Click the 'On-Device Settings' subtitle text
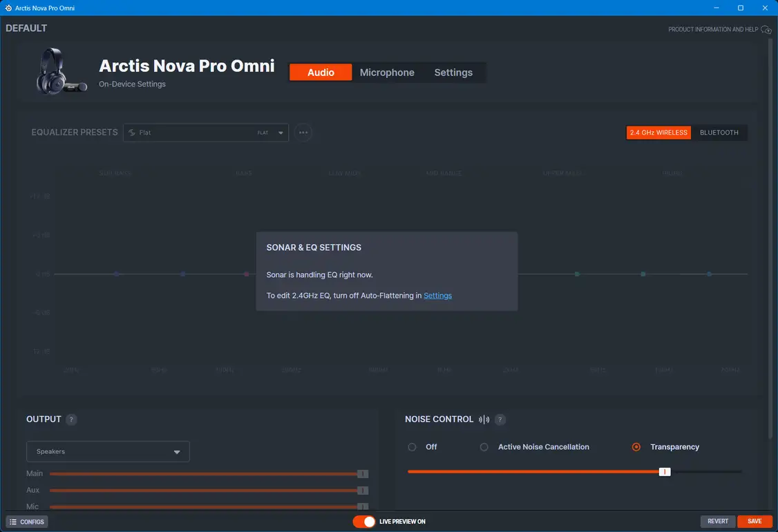The width and height of the screenshot is (778, 532). [132, 84]
